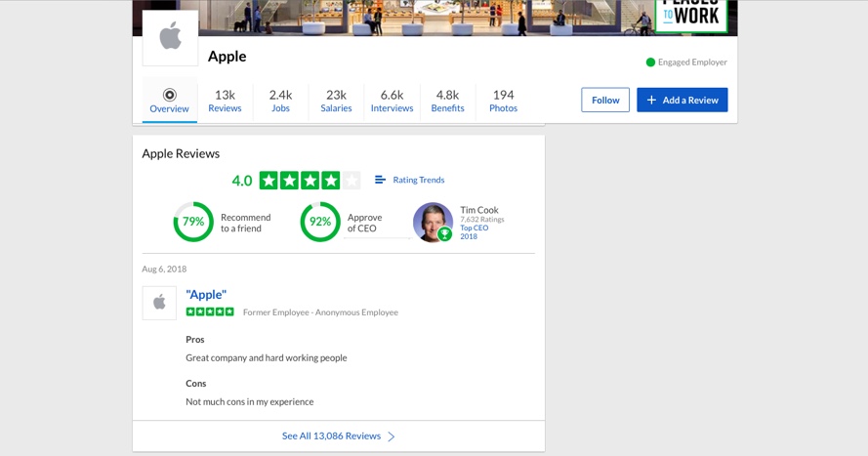
Task: Click the Apple Reviews heading
Action: 181,153
